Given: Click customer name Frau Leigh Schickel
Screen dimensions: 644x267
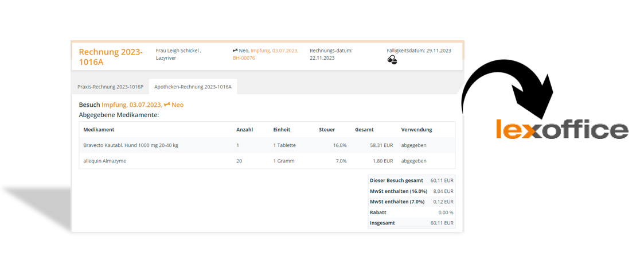Looking at the screenshot, I should pos(178,51).
